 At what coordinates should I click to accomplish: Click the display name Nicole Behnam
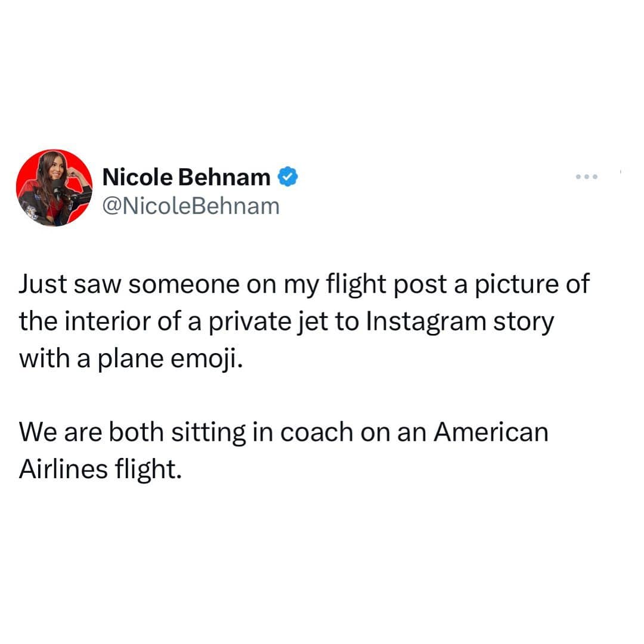(186, 177)
